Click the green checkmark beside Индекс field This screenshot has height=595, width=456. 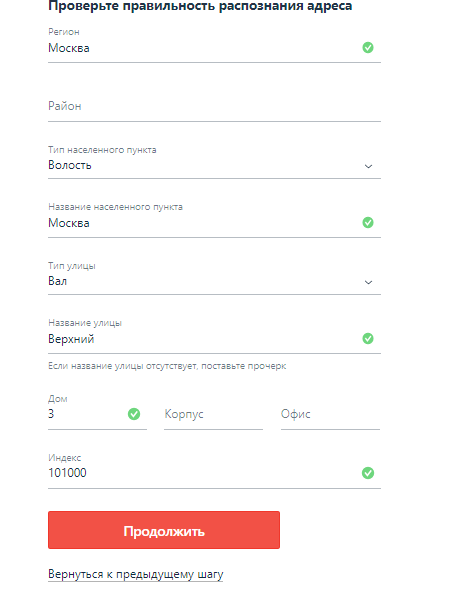(368, 473)
